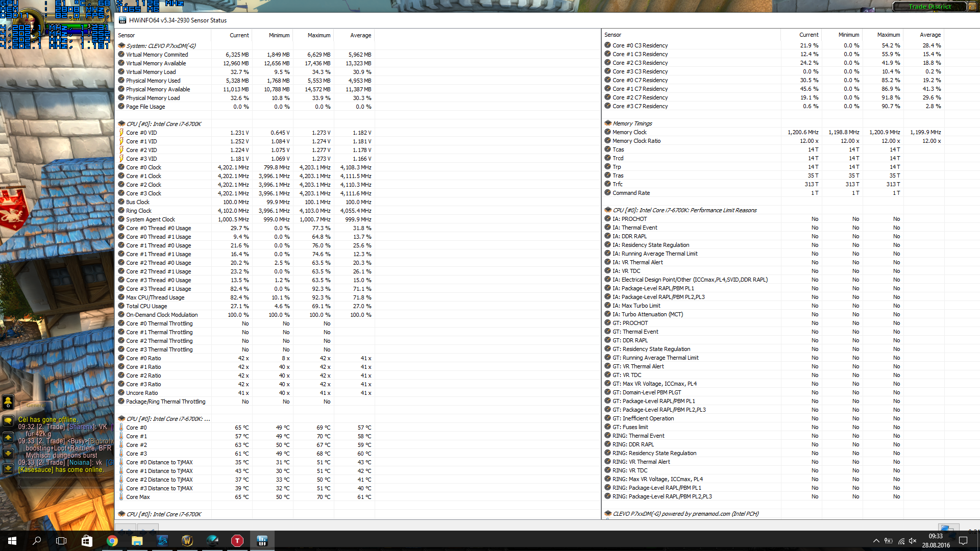The width and height of the screenshot is (980, 551).
Task: Click Käsesauce name link in chat
Action: (36, 470)
